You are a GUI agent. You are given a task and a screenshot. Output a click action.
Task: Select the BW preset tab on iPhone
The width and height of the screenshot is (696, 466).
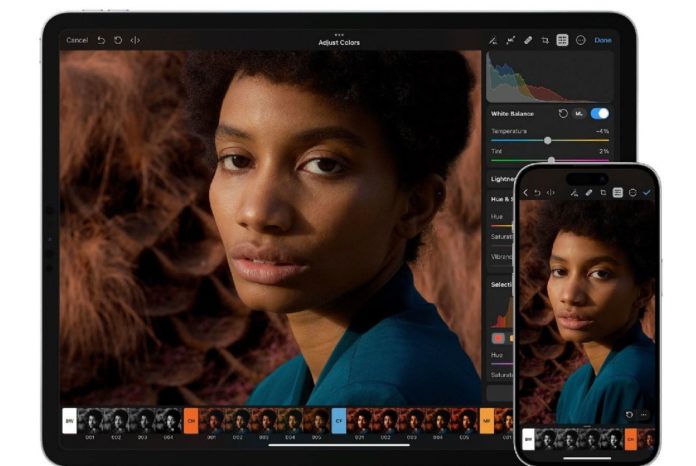pos(528,439)
